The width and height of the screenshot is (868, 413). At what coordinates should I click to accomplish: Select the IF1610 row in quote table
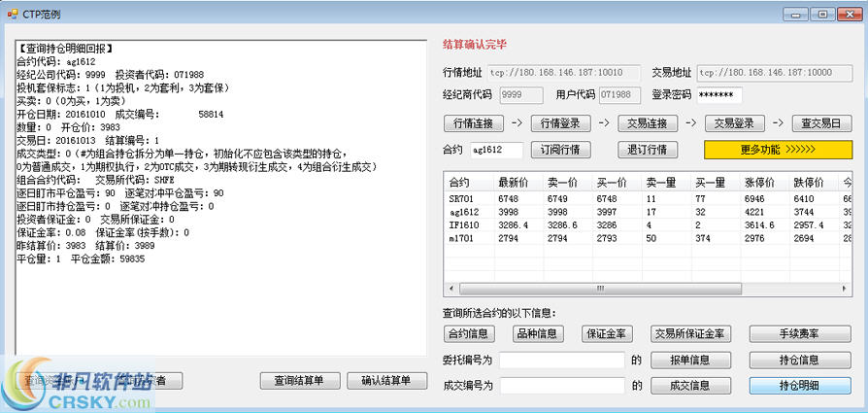click(x=648, y=225)
